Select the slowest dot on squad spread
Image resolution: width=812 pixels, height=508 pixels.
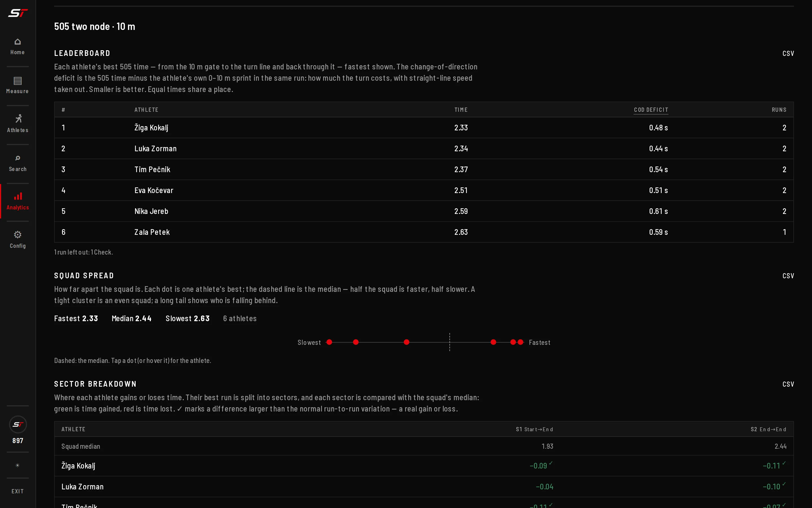(330, 342)
